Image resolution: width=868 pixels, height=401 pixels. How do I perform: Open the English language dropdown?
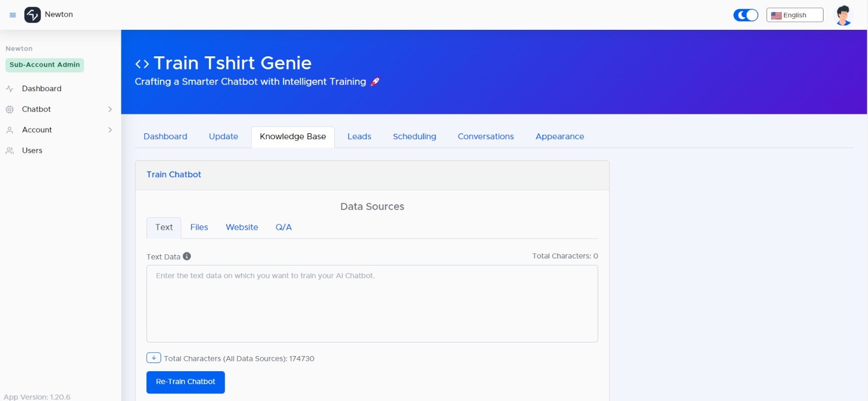[x=795, y=15]
